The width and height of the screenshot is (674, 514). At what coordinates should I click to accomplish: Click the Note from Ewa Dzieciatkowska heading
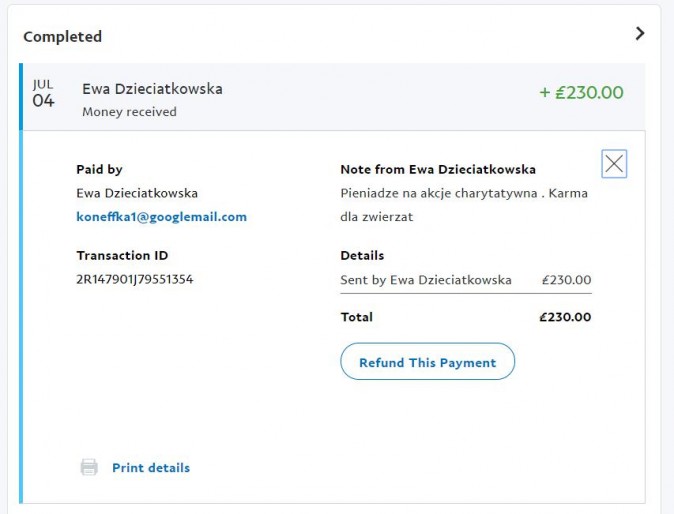(437, 169)
